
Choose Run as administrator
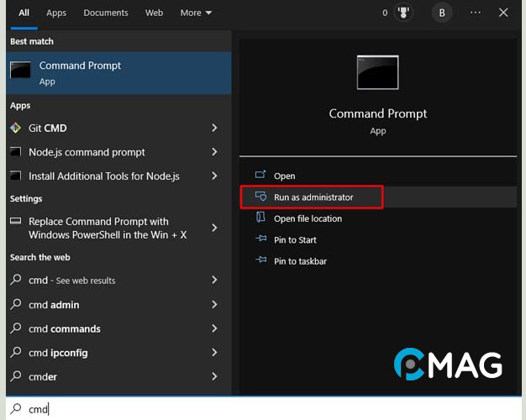[313, 197]
